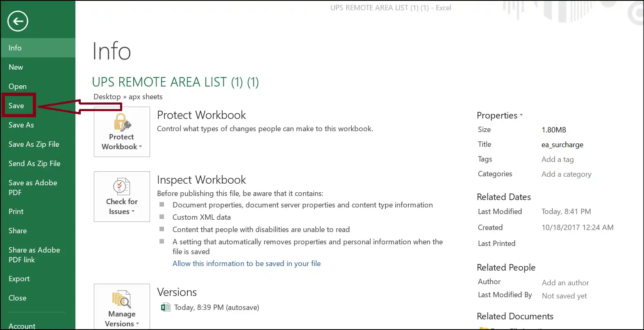Expand the Manage Versions dropdown arrow
The image size is (644, 330).
coord(137,324)
